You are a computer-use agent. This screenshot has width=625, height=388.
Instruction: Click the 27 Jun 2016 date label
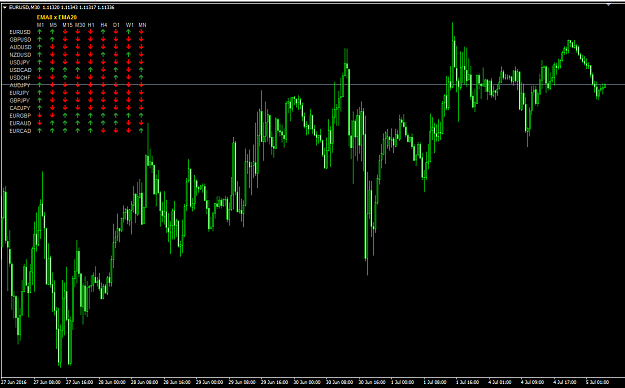pos(14,382)
